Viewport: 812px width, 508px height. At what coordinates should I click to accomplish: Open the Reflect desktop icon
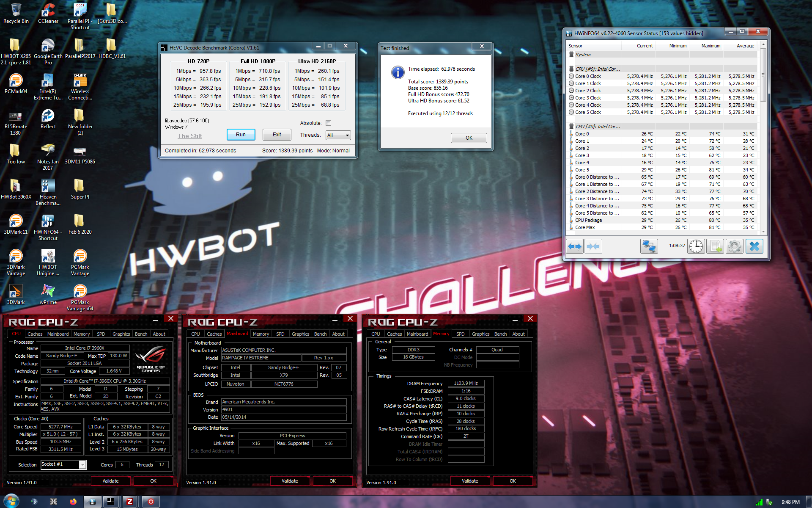(x=48, y=119)
